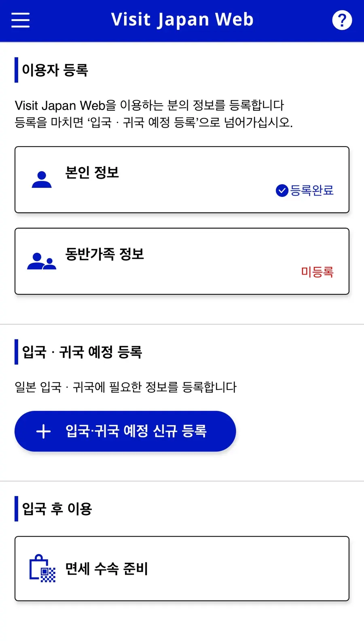
Task: Click the 동반가족 정보 title text
Action: pos(105,254)
